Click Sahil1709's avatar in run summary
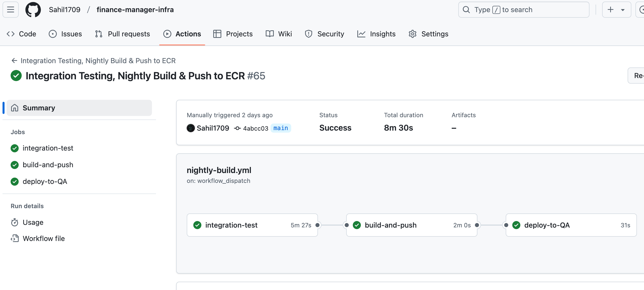This screenshot has width=644, height=290. pos(191,128)
